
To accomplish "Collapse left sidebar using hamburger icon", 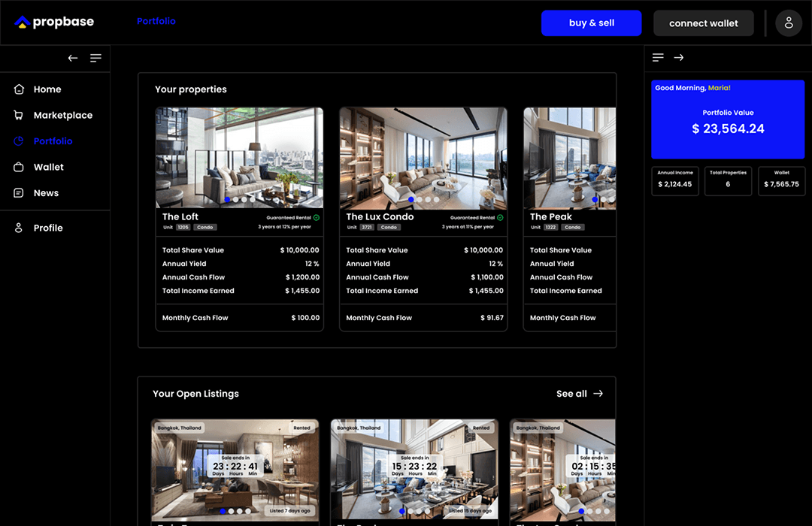I will click(x=95, y=58).
